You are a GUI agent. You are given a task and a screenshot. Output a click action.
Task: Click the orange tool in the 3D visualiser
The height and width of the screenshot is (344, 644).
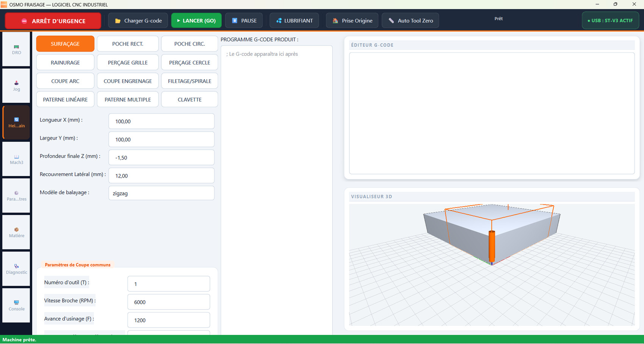pos(492,247)
